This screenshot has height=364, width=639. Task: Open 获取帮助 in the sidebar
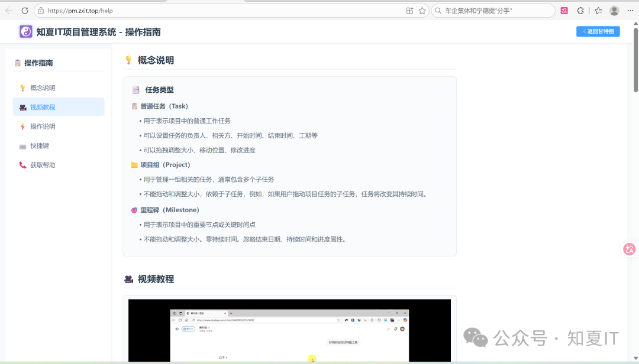58,165
